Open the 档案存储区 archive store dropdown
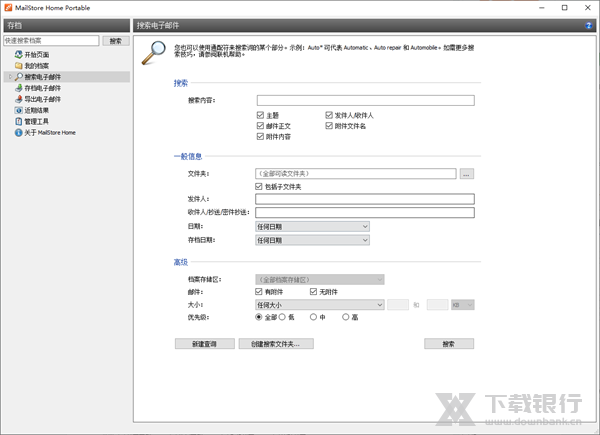Screen dimensions: 600x435 (320, 279)
